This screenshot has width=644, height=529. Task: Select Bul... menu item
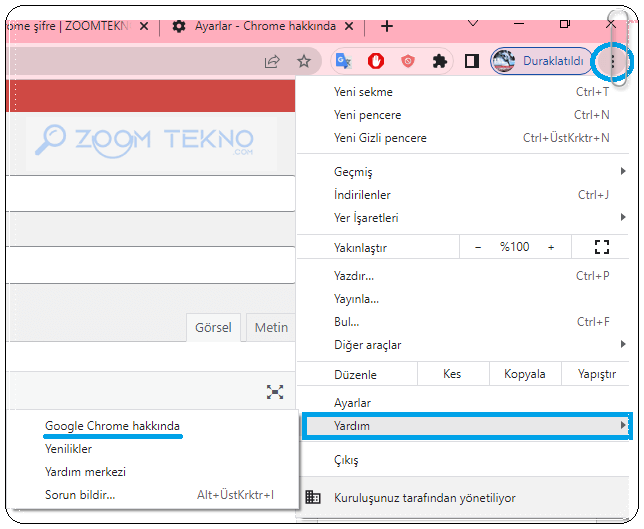tap(463, 322)
